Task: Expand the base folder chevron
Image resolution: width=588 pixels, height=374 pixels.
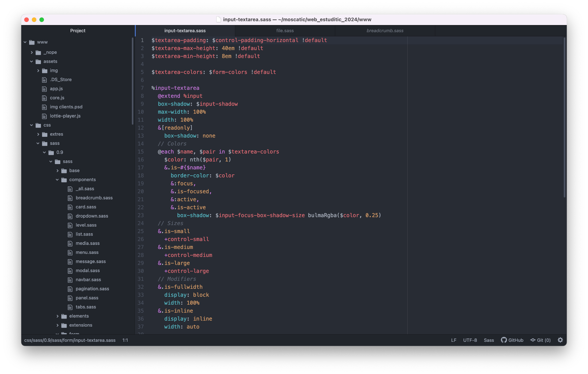Action: (57, 171)
